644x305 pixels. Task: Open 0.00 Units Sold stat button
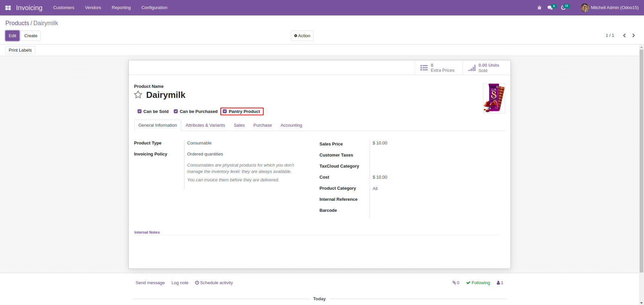pos(486,68)
